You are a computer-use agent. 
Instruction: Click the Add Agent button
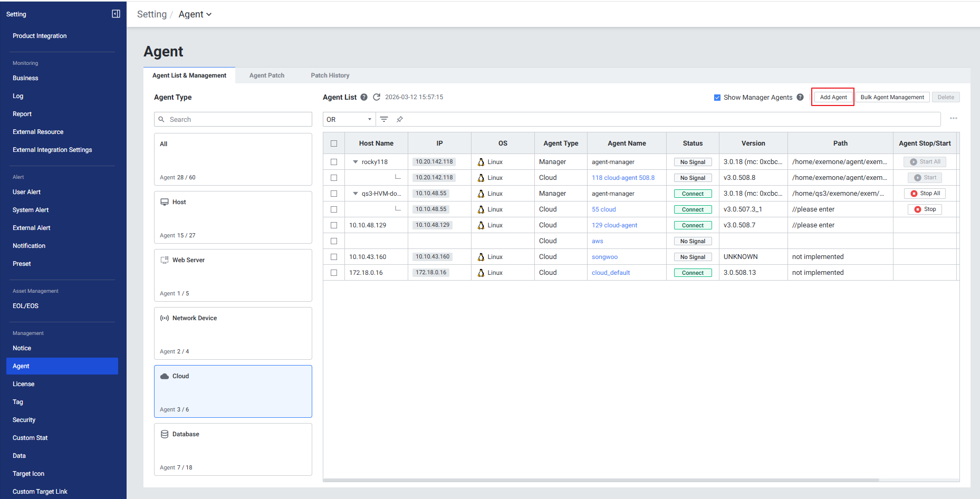point(833,97)
